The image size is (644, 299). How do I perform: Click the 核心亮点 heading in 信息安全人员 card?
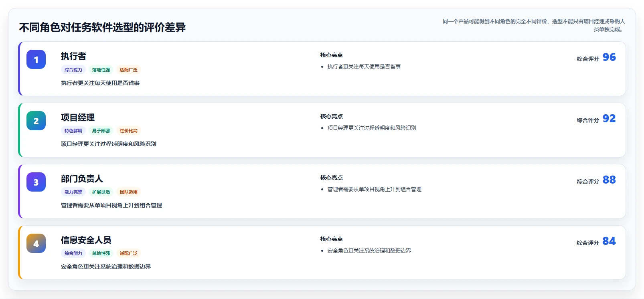(332, 239)
